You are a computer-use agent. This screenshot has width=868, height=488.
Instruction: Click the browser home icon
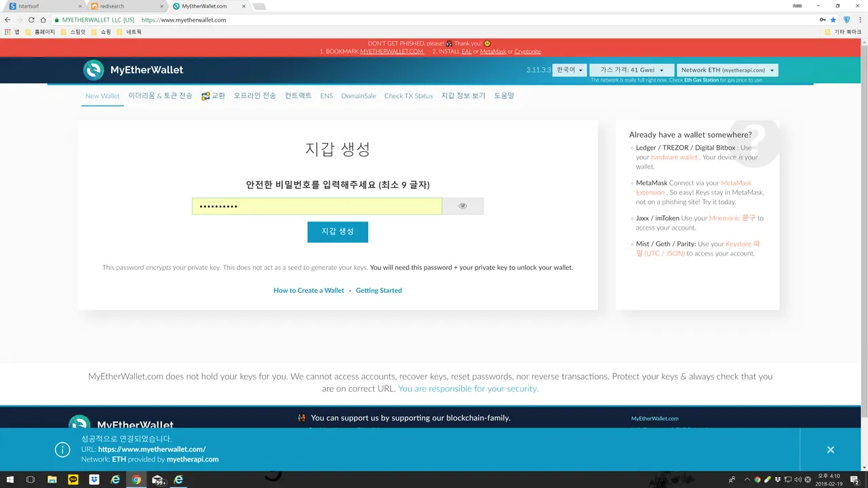coord(43,20)
